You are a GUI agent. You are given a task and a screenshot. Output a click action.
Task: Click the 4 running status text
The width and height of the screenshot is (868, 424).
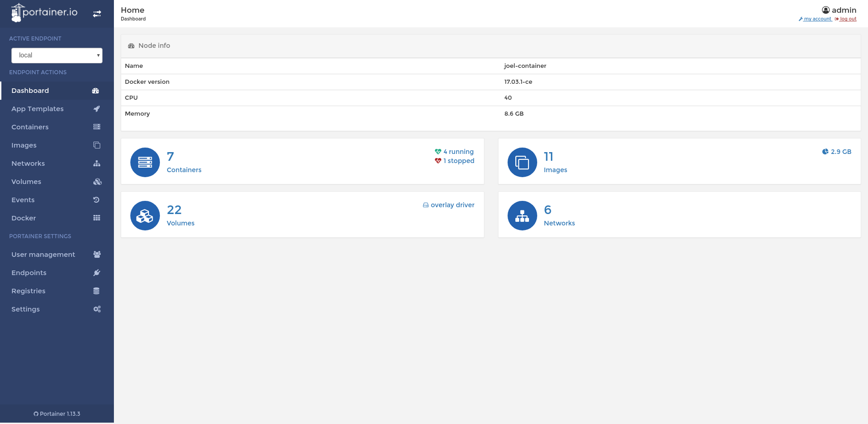(458, 152)
